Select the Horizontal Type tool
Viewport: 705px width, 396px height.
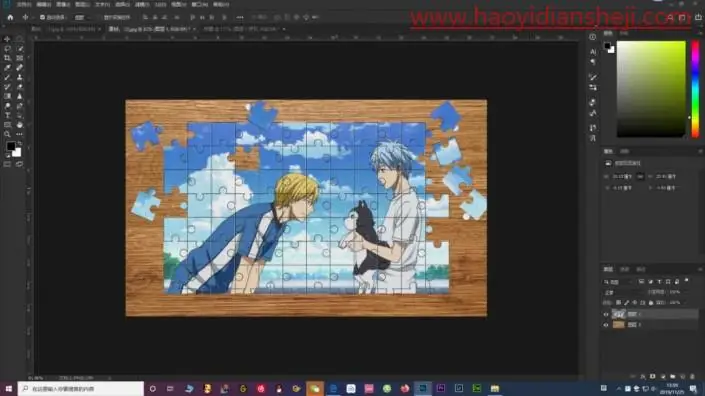(7, 116)
